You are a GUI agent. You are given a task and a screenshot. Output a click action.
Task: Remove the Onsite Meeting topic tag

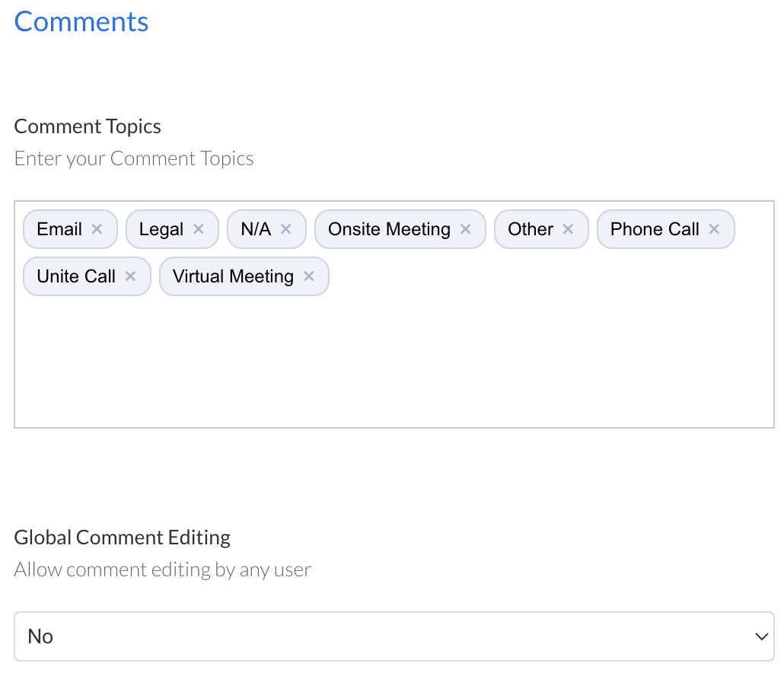point(466,228)
